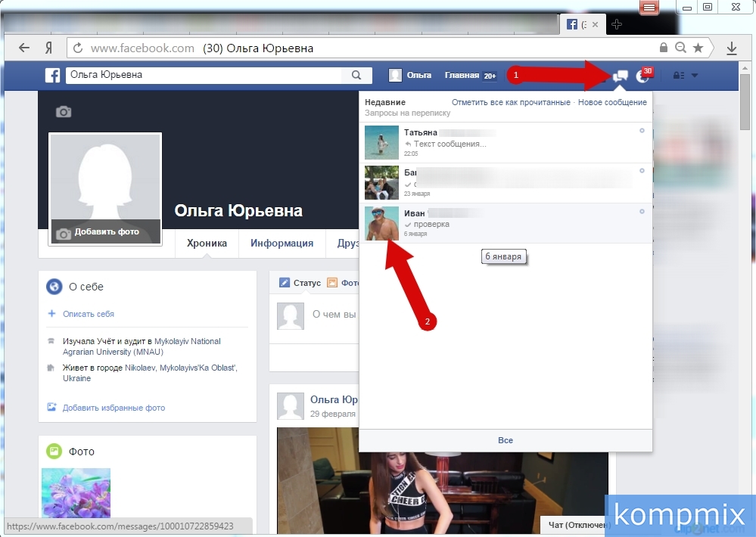Click the search magnifier in Facebook bar
756x537 pixels.
point(356,75)
